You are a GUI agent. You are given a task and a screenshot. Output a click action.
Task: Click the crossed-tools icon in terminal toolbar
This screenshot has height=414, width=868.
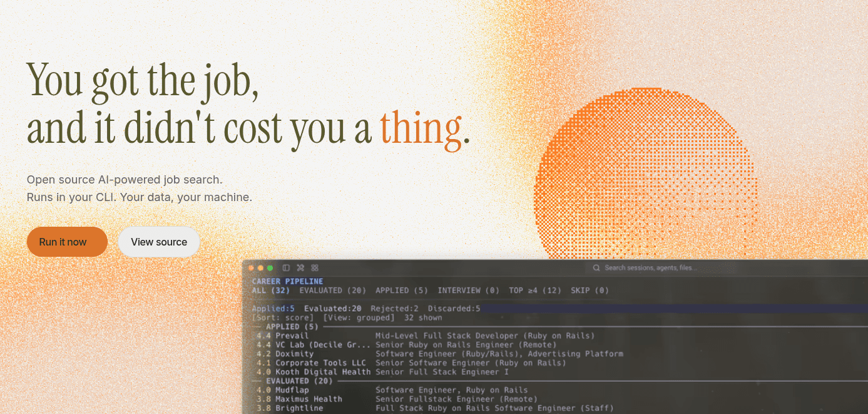click(x=300, y=267)
